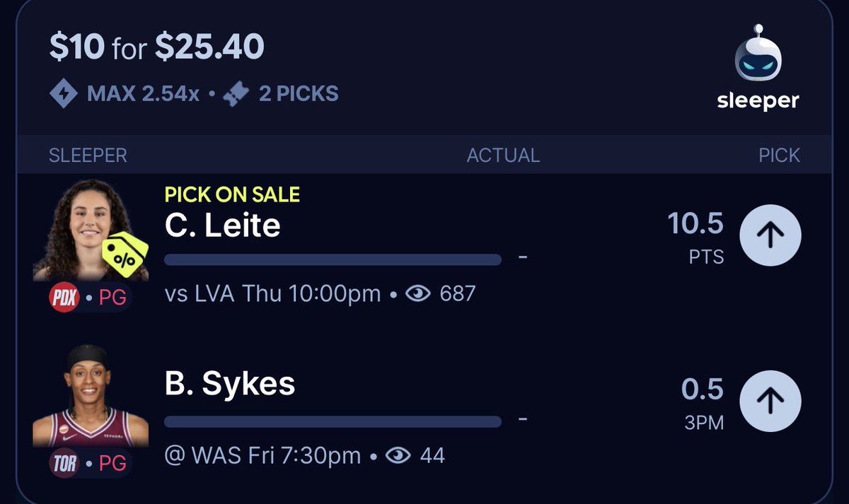This screenshot has height=504, width=849.
Task: Click the TOR team logo badge
Action: pos(63,463)
